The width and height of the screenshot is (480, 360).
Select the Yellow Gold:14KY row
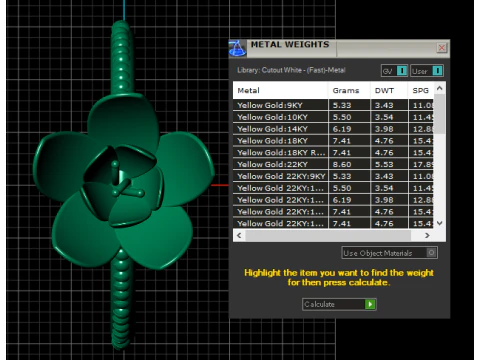point(333,129)
